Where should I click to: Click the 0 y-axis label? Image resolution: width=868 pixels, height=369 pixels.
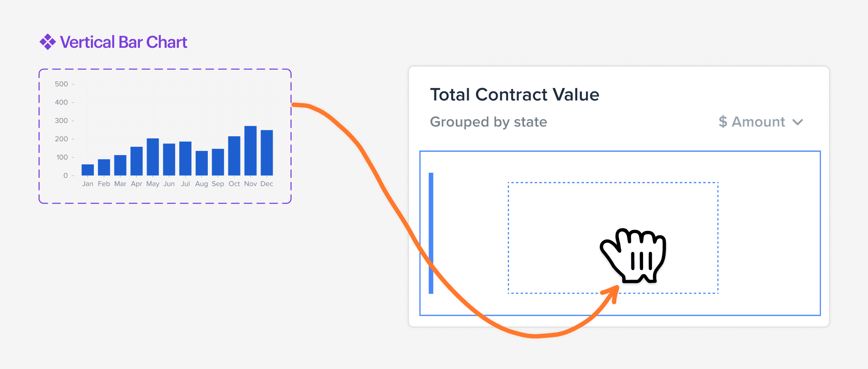pyautogui.click(x=65, y=175)
